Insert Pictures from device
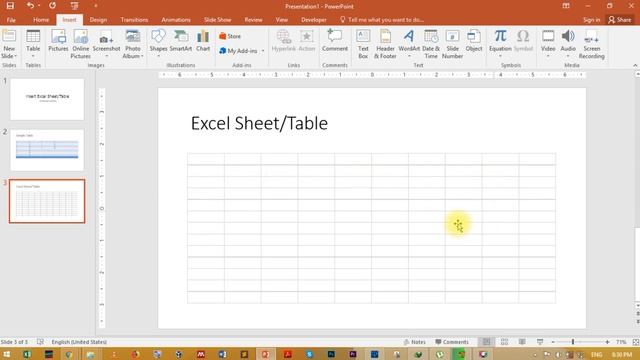The image size is (640, 360). [x=58, y=41]
